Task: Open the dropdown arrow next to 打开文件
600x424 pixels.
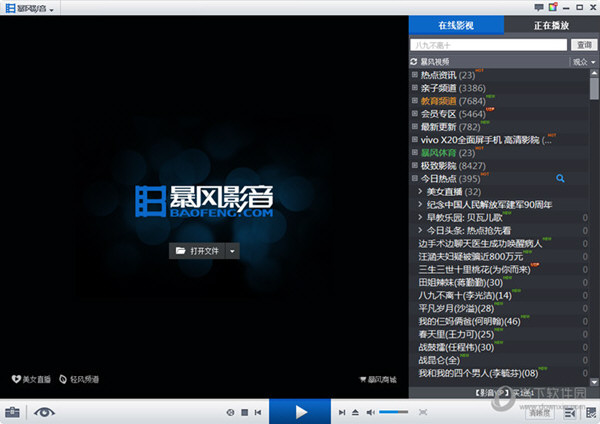Action: click(233, 251)
